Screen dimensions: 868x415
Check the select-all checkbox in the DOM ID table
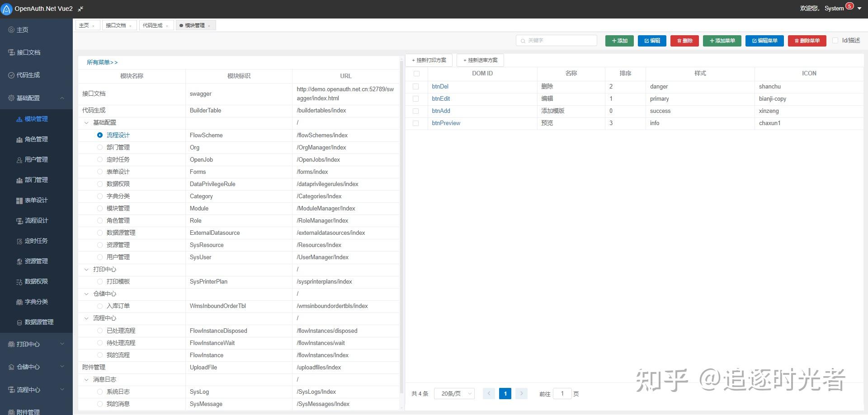tap(416, 73)
